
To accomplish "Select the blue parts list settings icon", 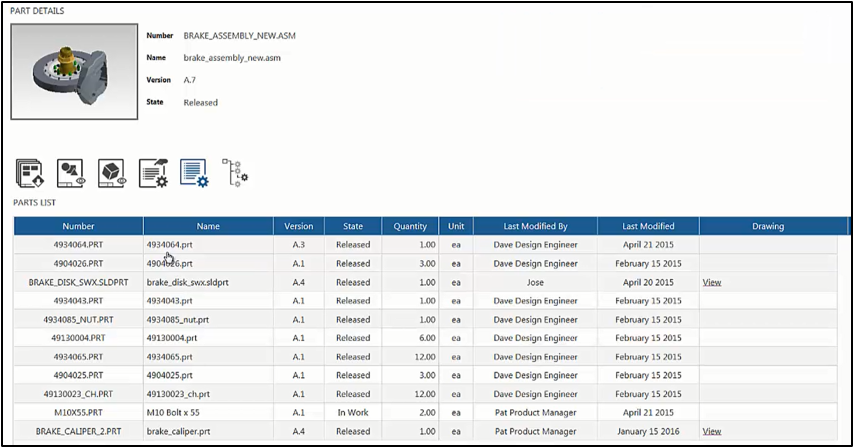I will 194,173.
